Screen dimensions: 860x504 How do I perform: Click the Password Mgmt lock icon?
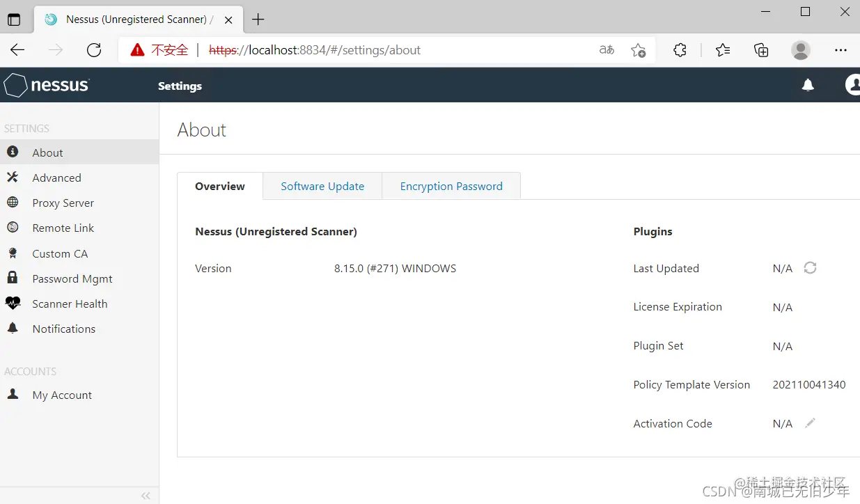13,278
